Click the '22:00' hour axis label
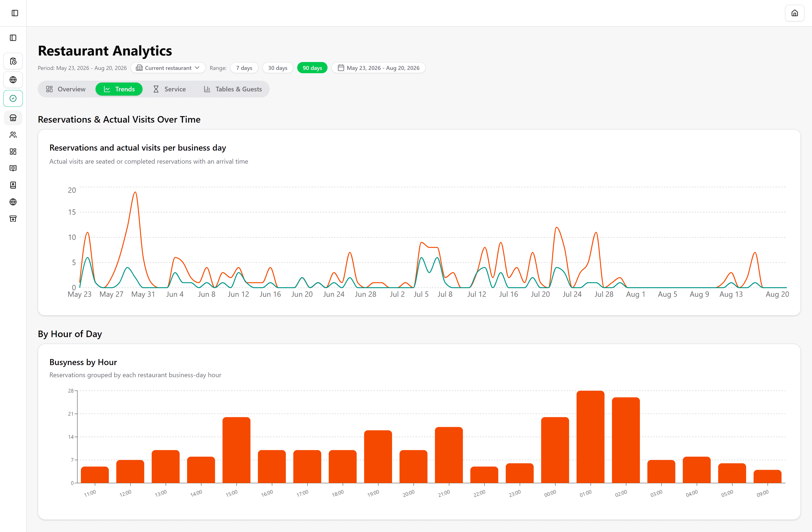The height and width of the screenshot is (532, 812). click(479, 493)
